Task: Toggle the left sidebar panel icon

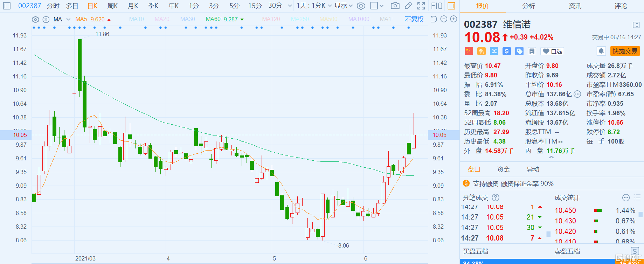Action: 7,6
